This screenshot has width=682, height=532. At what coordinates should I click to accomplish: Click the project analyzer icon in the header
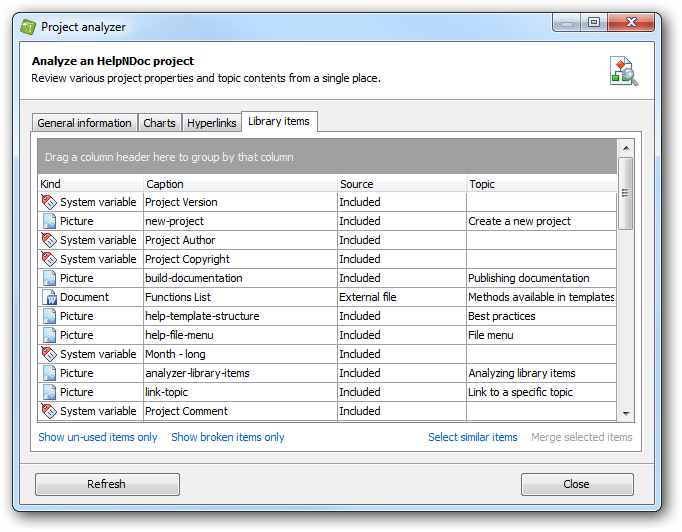coord(623,71)
